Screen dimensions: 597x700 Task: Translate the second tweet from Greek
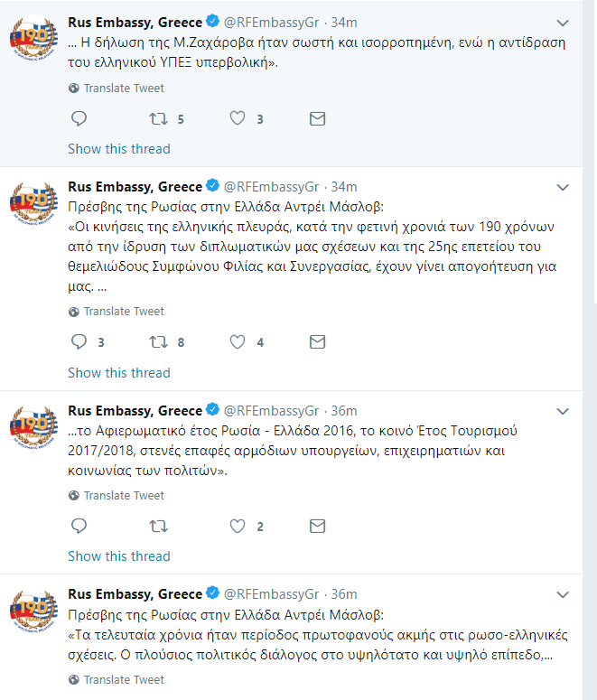(117, 311)
